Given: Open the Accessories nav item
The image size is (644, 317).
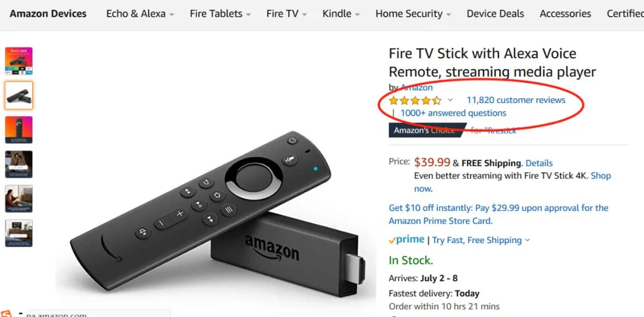Looking at the screenshot, I should pyautogui.click(x=565, y=14).
